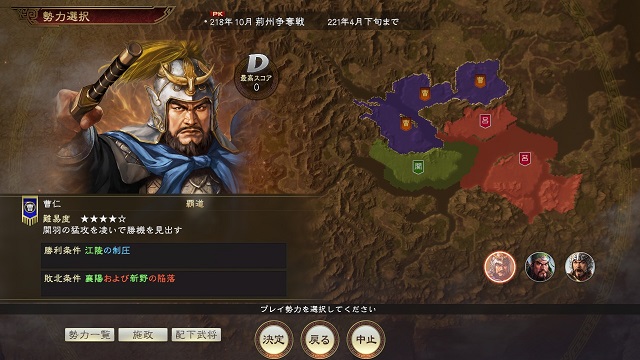Image resolution: width=640 pixels, height=360 pixels.
Task: Click the D rank 最高スコア badge
Action: tap(256, 76)
